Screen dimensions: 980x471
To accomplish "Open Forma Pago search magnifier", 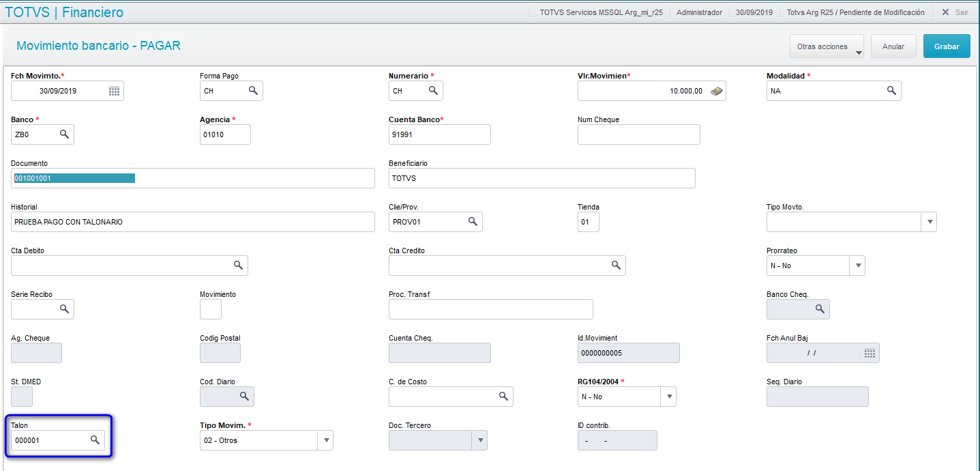I will (x=253, y=90).
